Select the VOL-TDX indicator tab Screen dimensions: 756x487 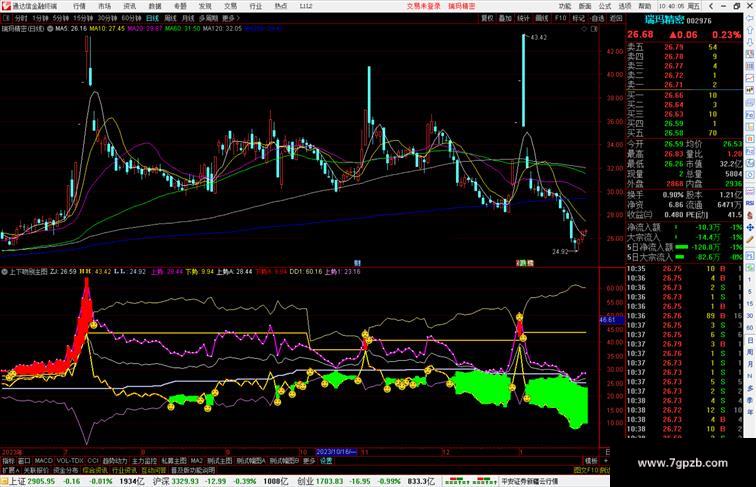[x=70, y=461]
